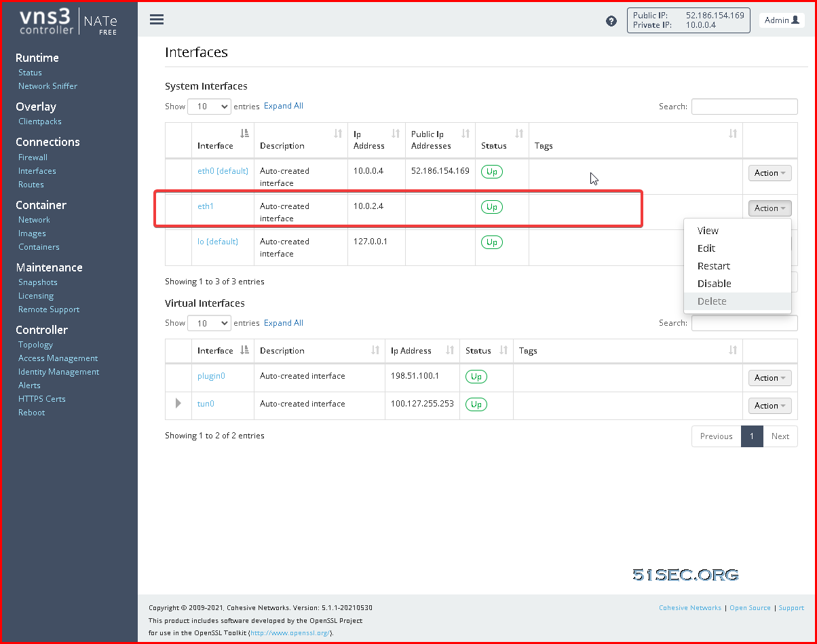Open the eth0 (default) interface link
The height and width of the screenshot is (644, 817).
(223, 171)
